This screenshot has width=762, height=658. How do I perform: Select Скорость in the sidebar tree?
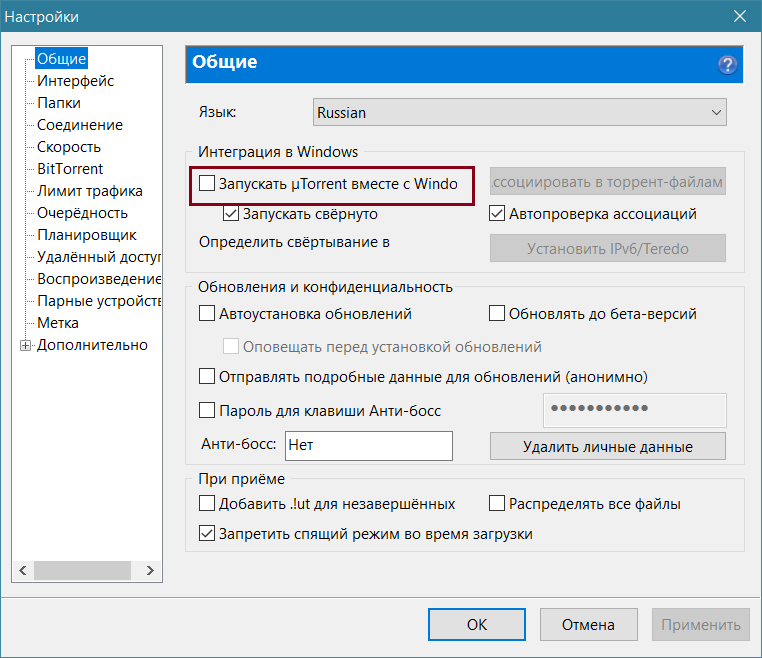click(x=69, y=147)
